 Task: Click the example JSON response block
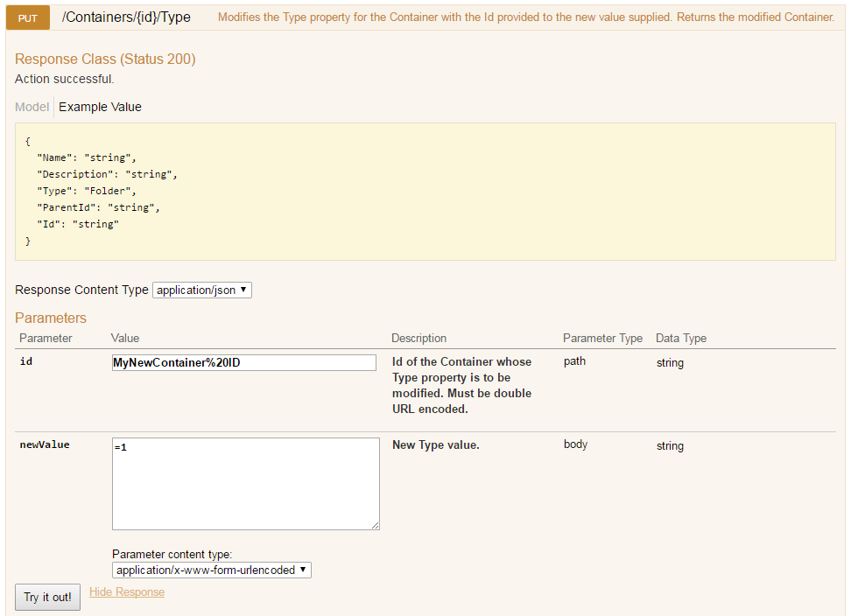(425, 192)
